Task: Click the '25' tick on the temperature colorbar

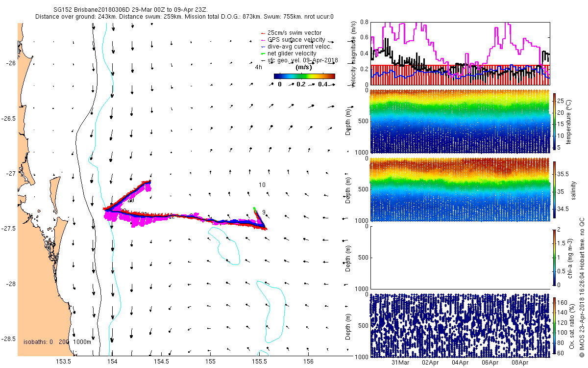Action: [x=562, y=101]
